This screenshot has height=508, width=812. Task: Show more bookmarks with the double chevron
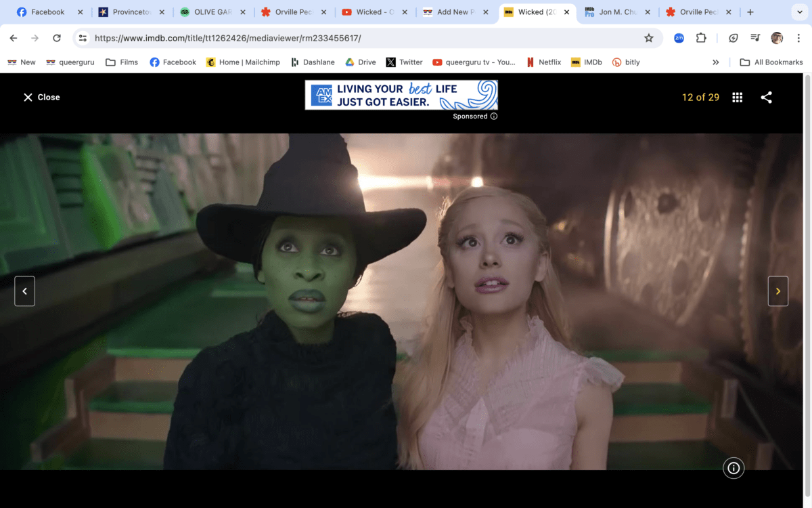[x=716, y=62]
